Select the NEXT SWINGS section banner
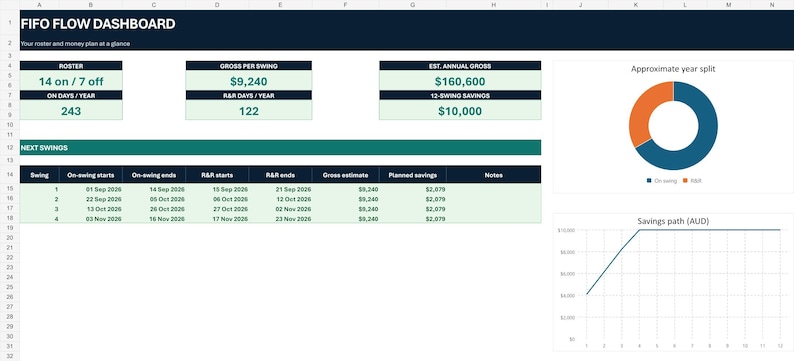The width and height of the screenshot is (794, 361). pyautogui.click(x=281, y=147)
